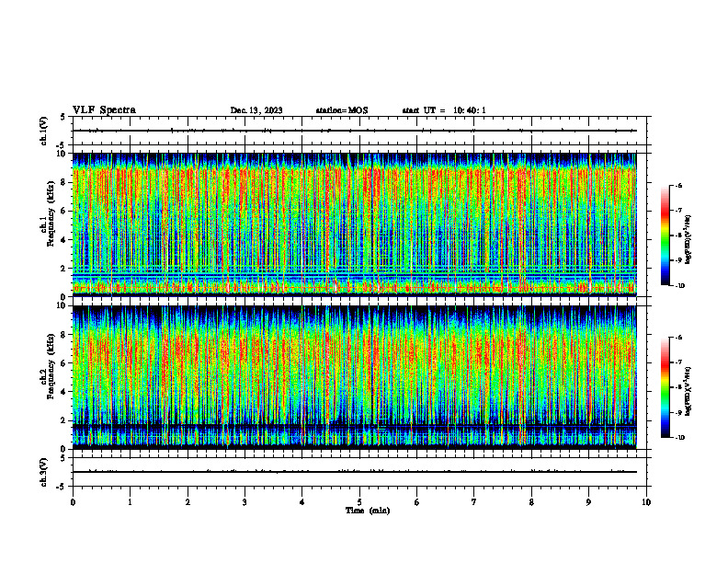Click the "-10" label on ch.1 color bar
The height and width of the screenshot is (563, 728).
pyautogui.click(x=680, y=286)
